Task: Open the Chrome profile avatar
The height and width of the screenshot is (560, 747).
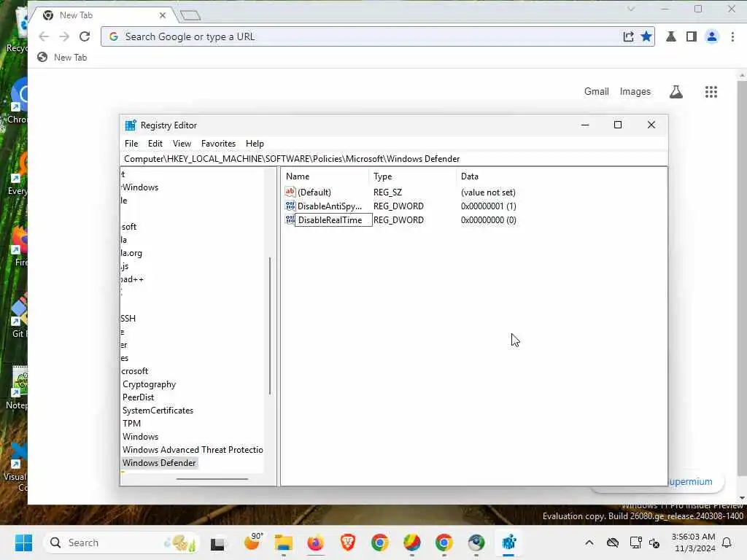Action: pyautogui.click(x=712, y=36)
